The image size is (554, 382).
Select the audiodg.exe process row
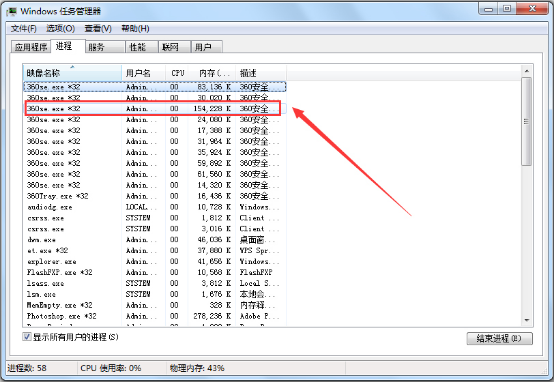(155, 207)
